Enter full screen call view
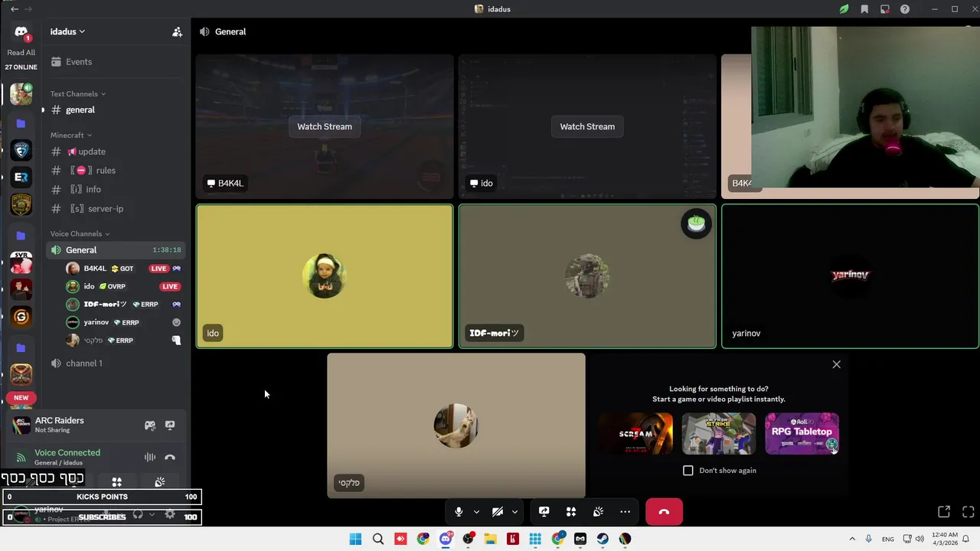The height and width of the screenshot is (551, 980). (x=969, y=512)
